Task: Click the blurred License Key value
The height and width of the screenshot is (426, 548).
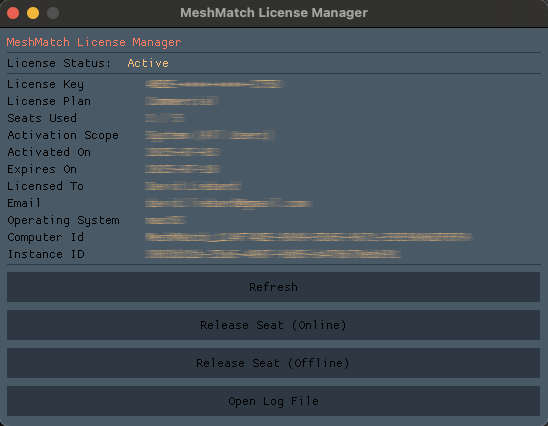Action: pos(215,84)
